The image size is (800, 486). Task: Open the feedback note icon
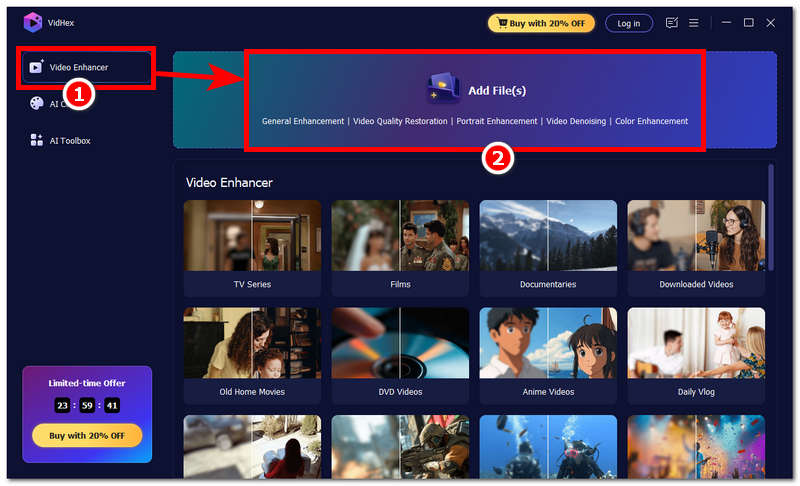pos(672,23)
